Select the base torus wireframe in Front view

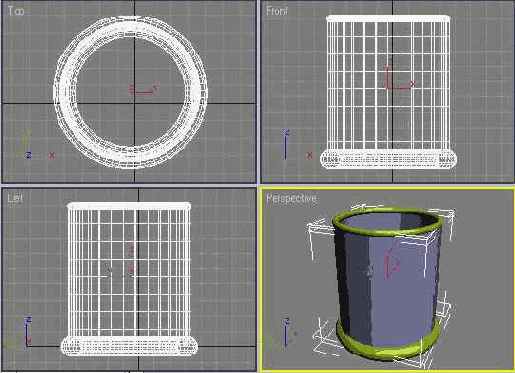tap(388, 159)
